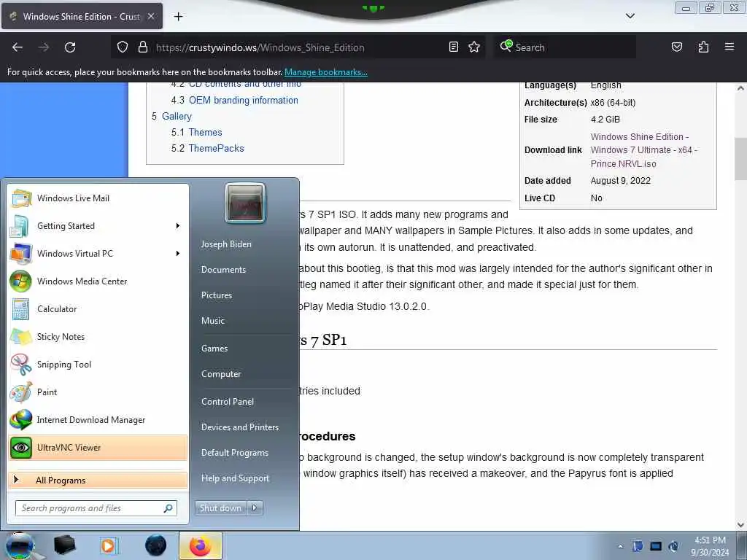Launch Getting Started icon in Start menu

[20, 226]
